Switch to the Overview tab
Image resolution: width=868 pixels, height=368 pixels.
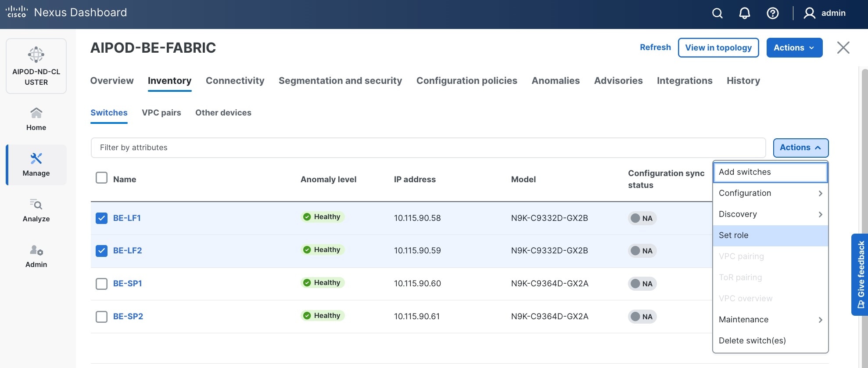(112, 81)
